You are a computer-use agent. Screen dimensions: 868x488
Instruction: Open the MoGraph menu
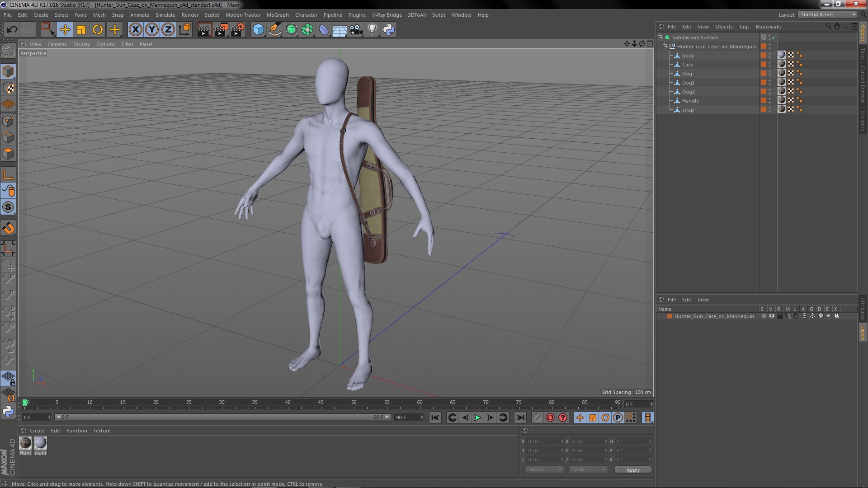pos(278,15)
